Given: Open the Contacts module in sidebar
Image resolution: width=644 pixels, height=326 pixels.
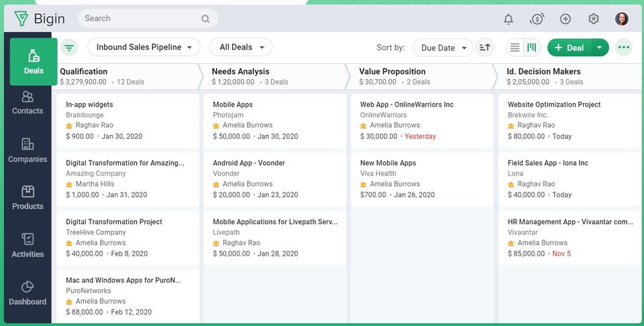Looking at the screenshot, I should 28,103.
